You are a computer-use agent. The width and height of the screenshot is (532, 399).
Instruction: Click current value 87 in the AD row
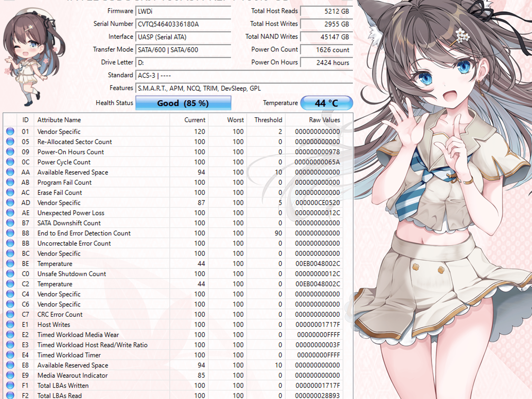coord(201,203)
